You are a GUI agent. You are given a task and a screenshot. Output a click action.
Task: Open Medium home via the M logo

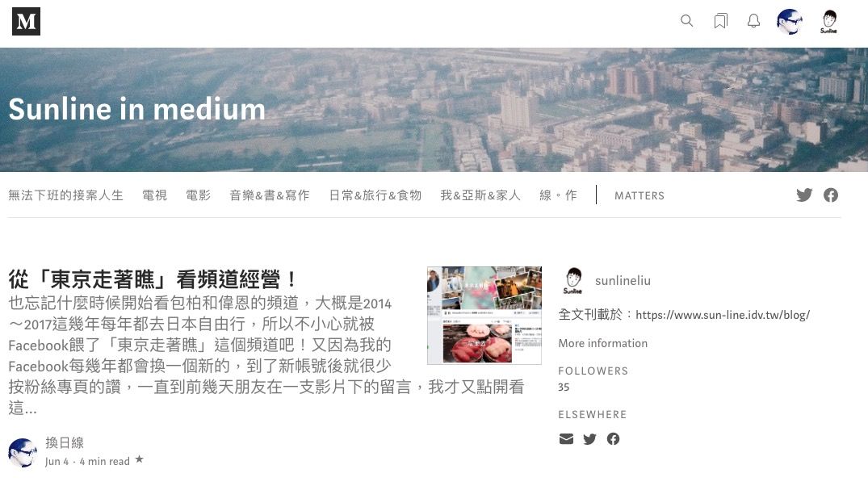pos(26,22)
